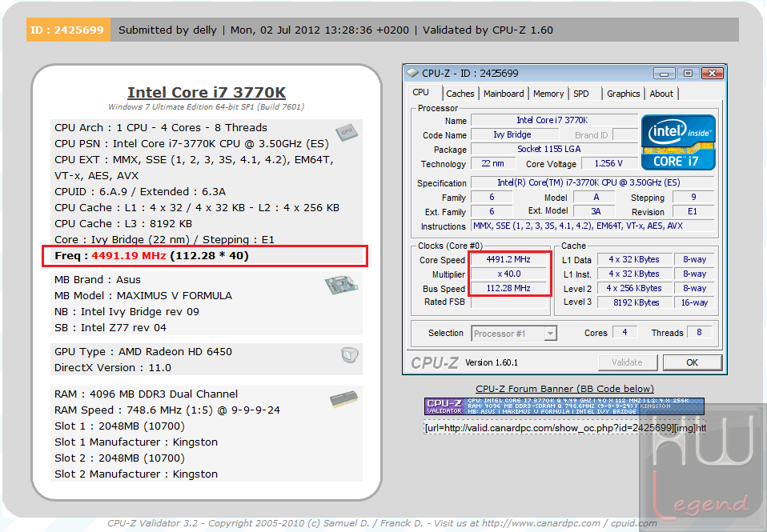Click the DirectX Version 11.0 line
Viewport: 767px width, 532px height.
click(113, 368)
